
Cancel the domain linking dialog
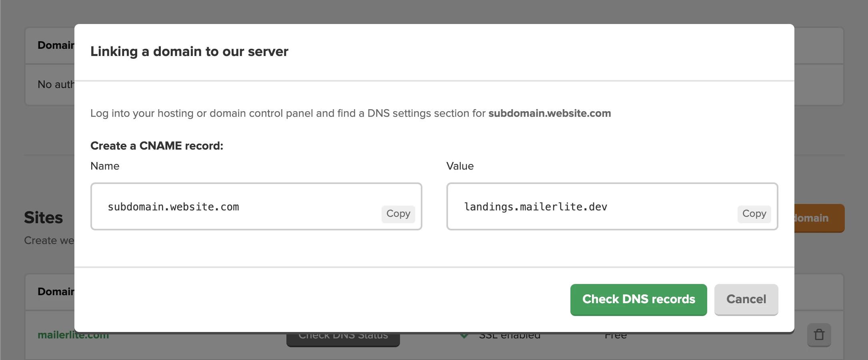[x=746, y=300]
